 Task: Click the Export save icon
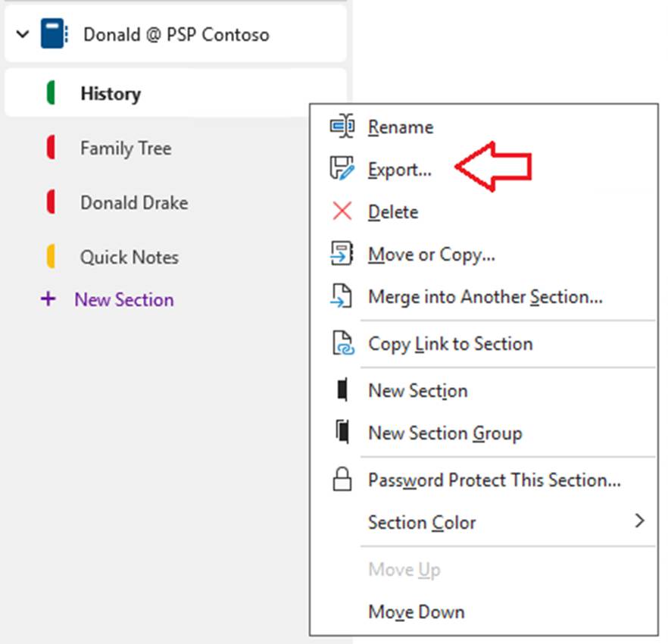click(342, 169)
